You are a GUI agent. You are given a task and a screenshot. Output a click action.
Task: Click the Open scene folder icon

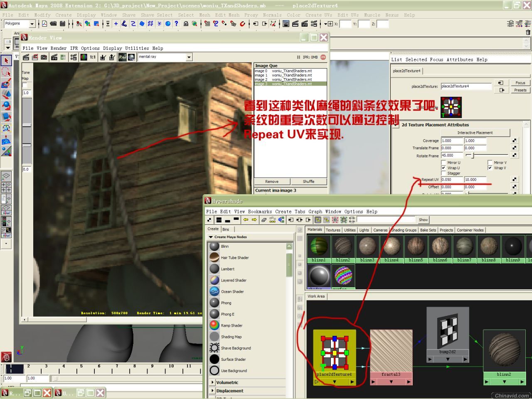point(53,24)
